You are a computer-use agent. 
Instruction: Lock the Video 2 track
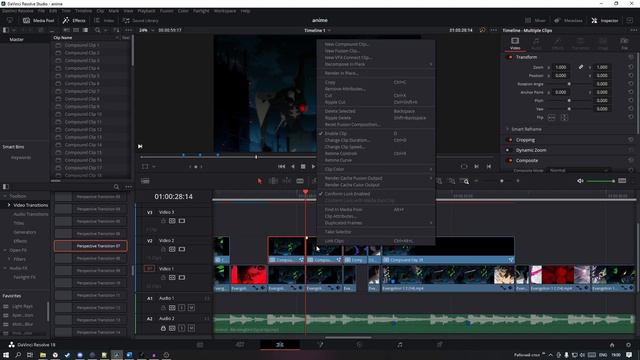tap(163, 249)
